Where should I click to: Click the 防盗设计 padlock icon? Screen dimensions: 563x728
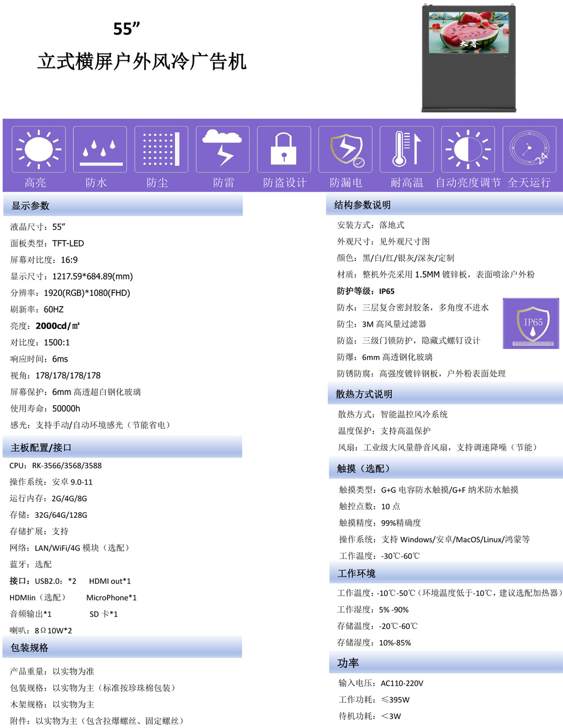(283, 148)
